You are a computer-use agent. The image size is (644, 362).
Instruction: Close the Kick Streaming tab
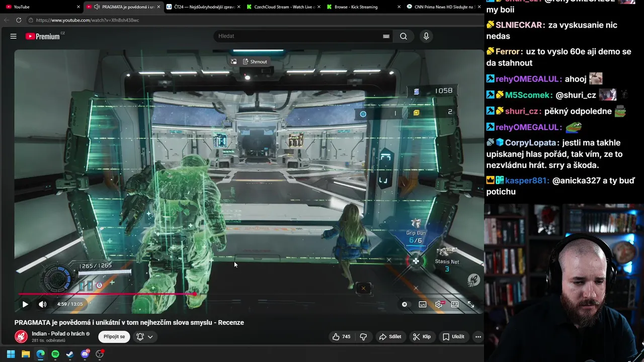click(x=398, y=7)
